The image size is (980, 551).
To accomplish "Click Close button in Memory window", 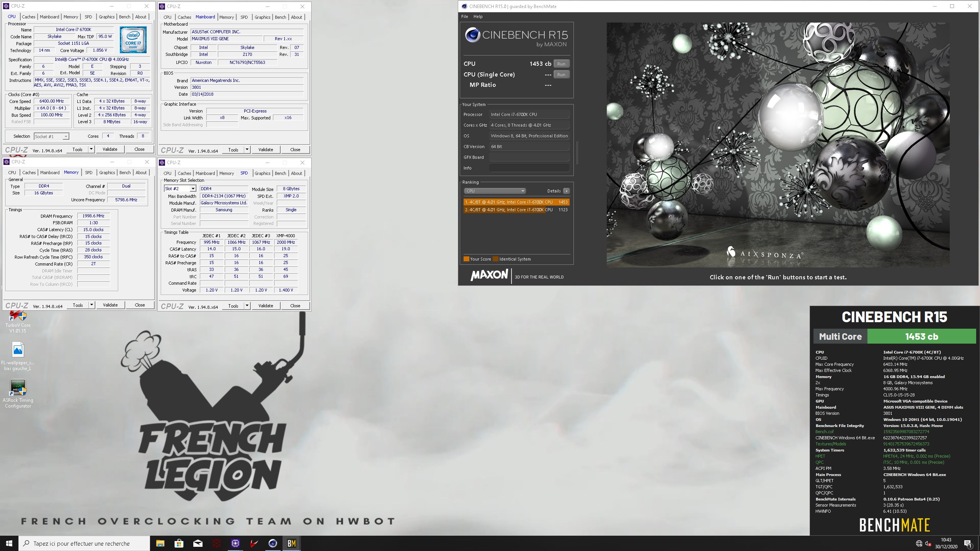I will [x=140, y=305].
